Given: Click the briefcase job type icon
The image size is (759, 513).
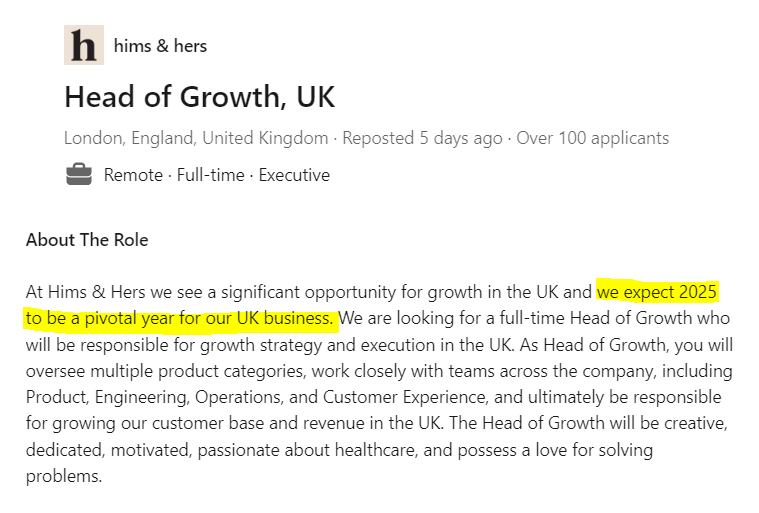Looking at the screenshot, I should click(78, 175).
